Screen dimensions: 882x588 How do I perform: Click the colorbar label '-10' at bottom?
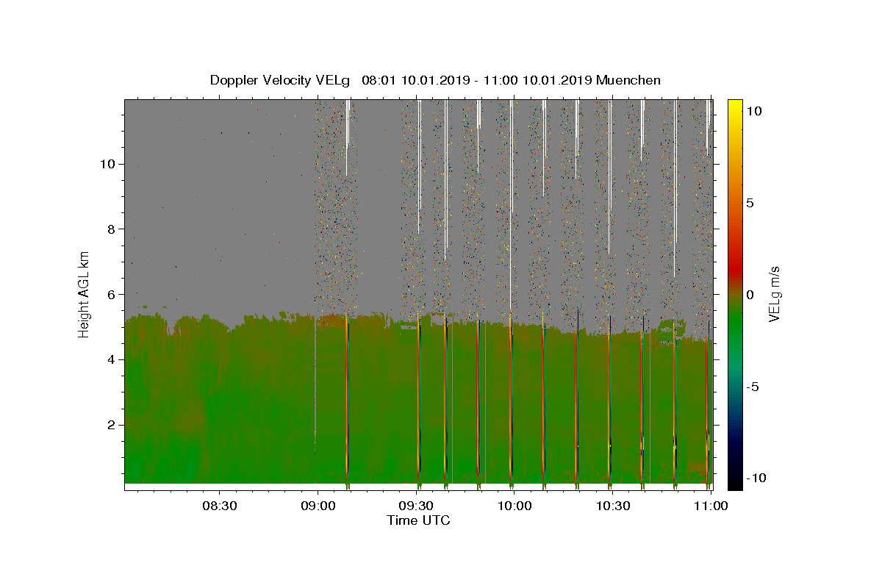pyautogui.click(x=757, y=478)
